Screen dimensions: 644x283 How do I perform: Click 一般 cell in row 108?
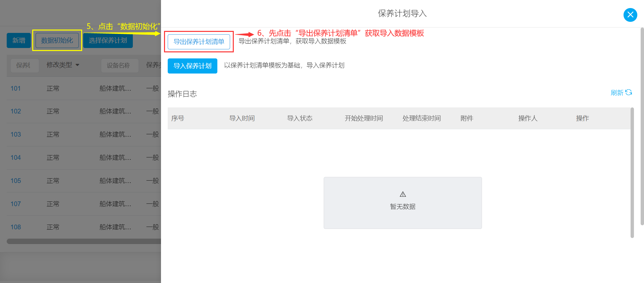153,227
